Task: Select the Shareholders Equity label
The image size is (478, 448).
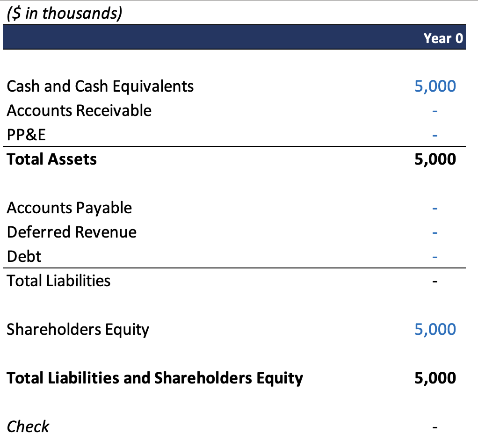Action: (78, 330)
